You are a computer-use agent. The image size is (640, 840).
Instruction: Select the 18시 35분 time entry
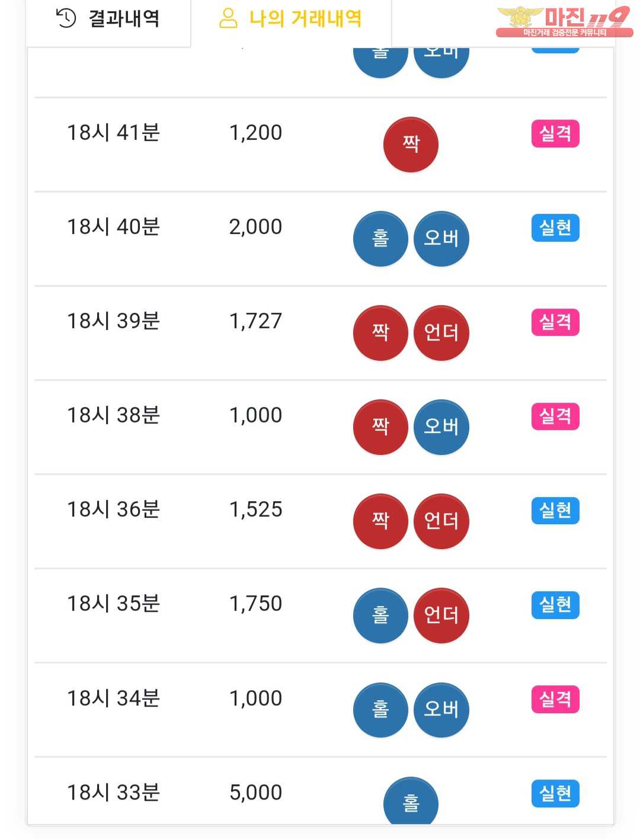tap(113, 604)
